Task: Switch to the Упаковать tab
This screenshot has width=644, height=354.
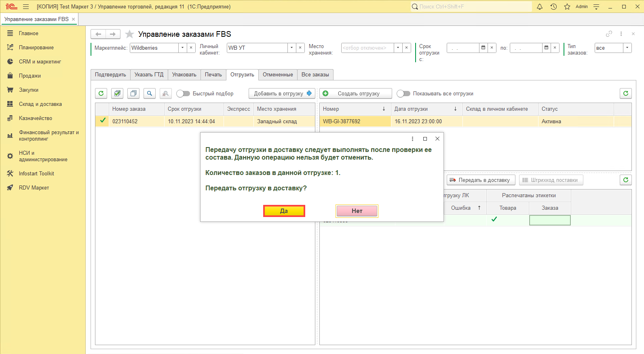Action: coord(184,75)
